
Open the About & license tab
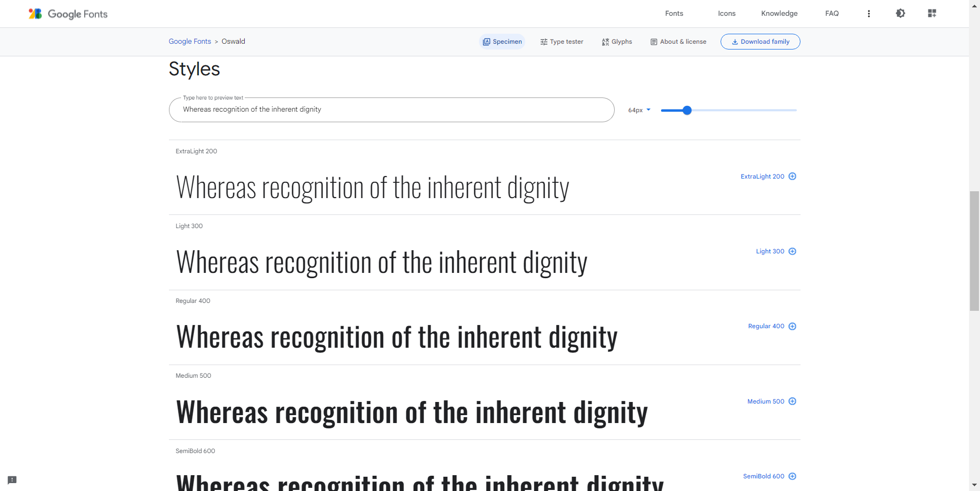[678, 42]
